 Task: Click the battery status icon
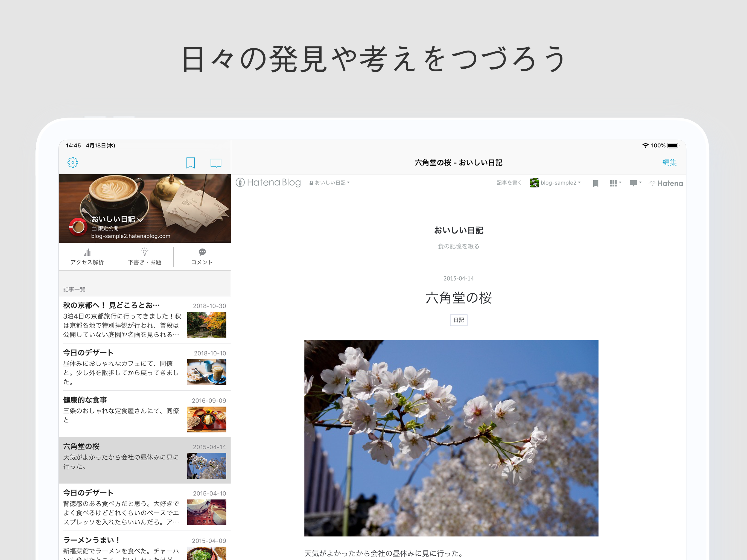tap(673, 145)
